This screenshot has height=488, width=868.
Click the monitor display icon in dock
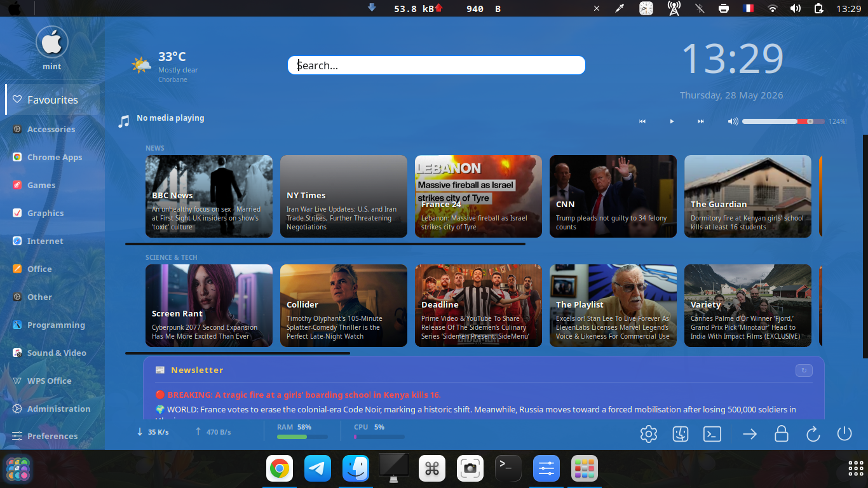(394, 468)
